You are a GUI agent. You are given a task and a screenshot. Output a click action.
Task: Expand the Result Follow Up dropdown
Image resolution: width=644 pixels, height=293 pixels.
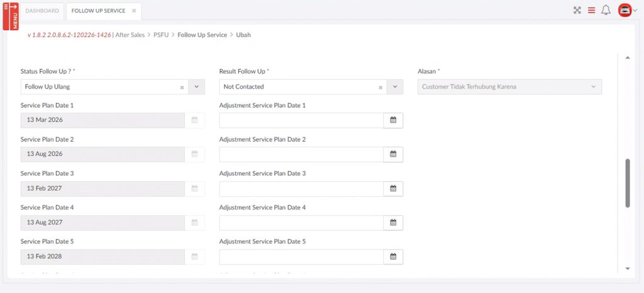(395, 87)
